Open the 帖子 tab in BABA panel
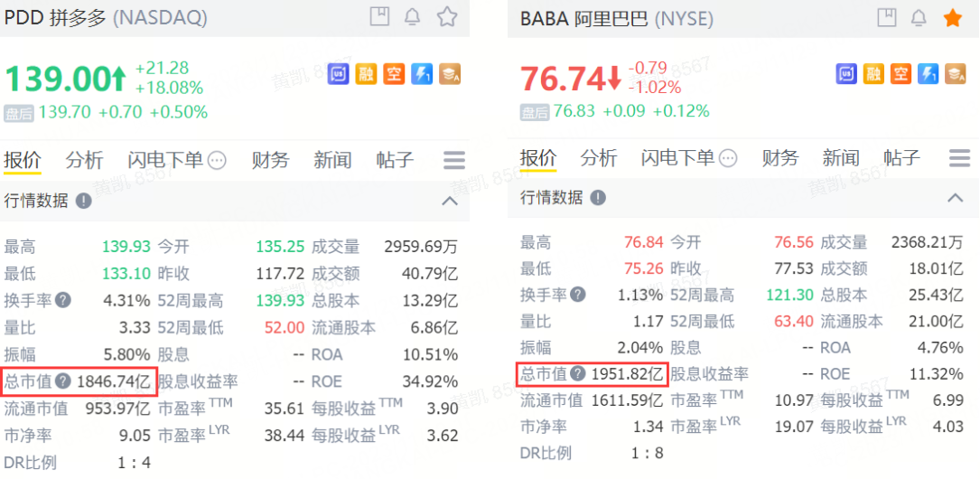 (902, 157)
